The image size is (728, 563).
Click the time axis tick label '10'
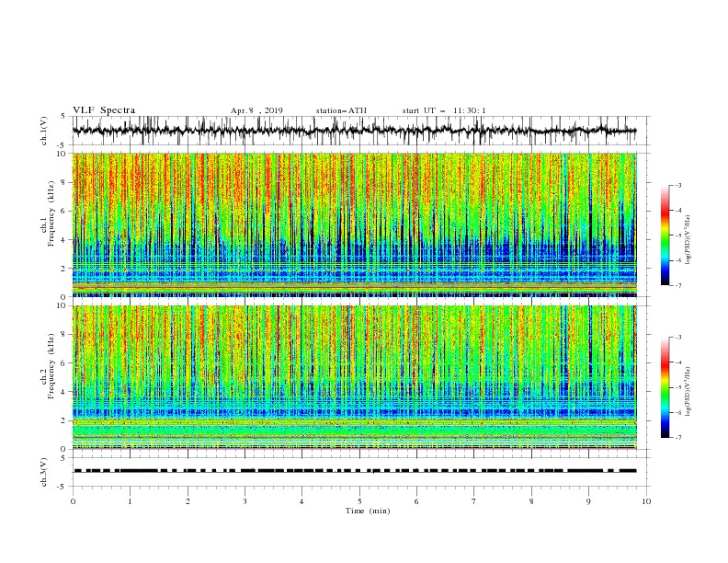[646, 501]
